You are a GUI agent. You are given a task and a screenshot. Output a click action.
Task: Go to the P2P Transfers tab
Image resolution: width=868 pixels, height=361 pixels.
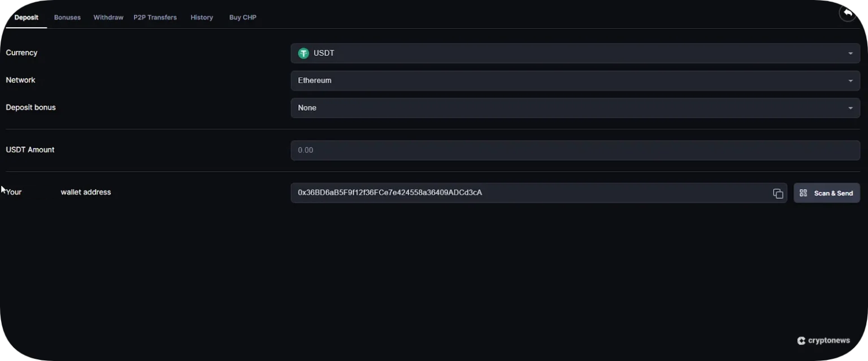point(155,18)
